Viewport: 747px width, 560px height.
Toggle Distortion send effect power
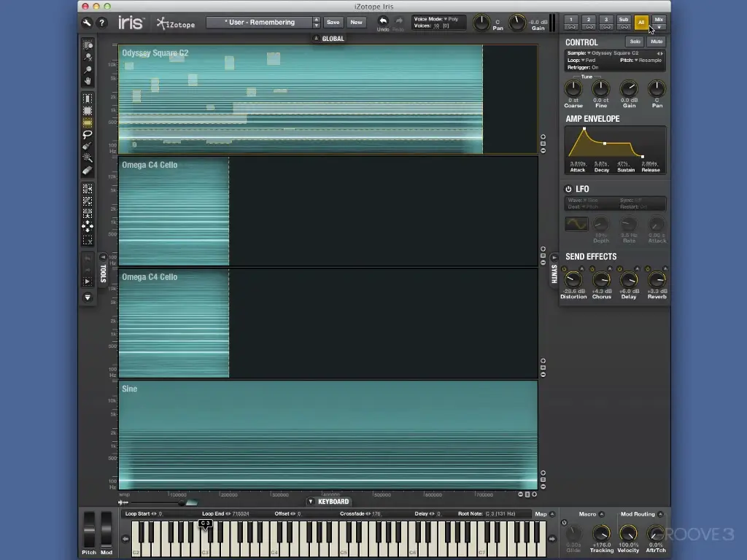click(x=564, y=269)
